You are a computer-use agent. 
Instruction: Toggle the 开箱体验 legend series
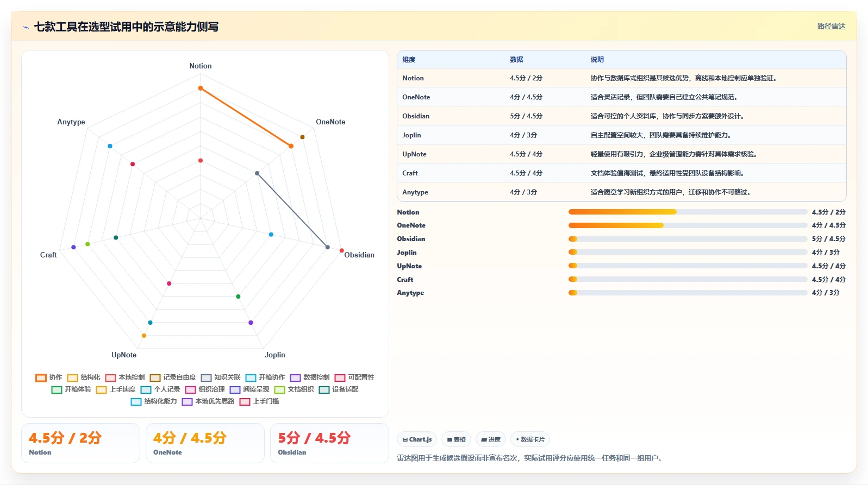pos(71,389)
